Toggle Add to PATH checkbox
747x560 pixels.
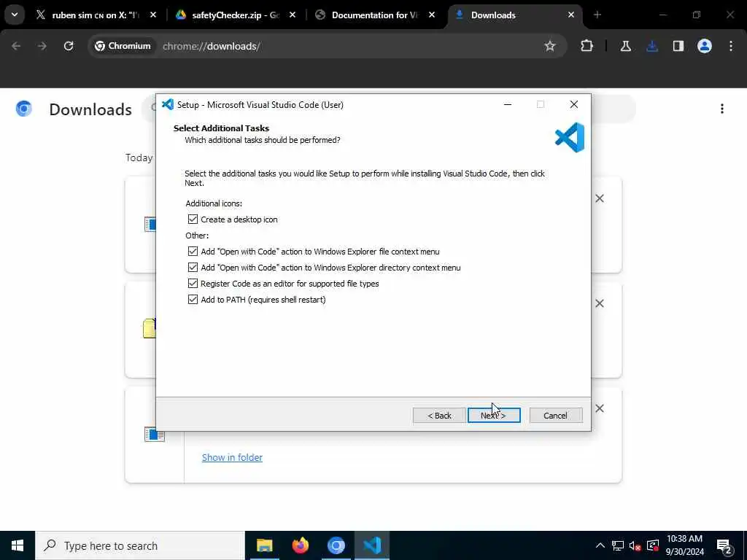(x=193, y=300)
